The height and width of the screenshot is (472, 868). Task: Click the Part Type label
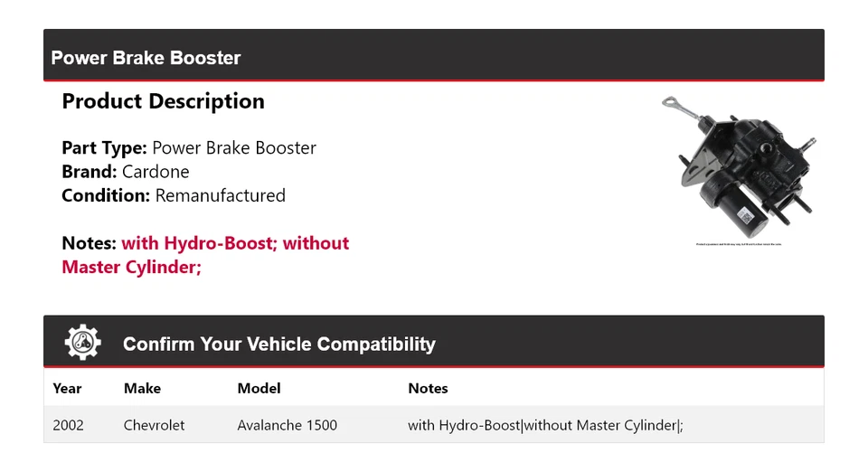[x=104, y=148]
